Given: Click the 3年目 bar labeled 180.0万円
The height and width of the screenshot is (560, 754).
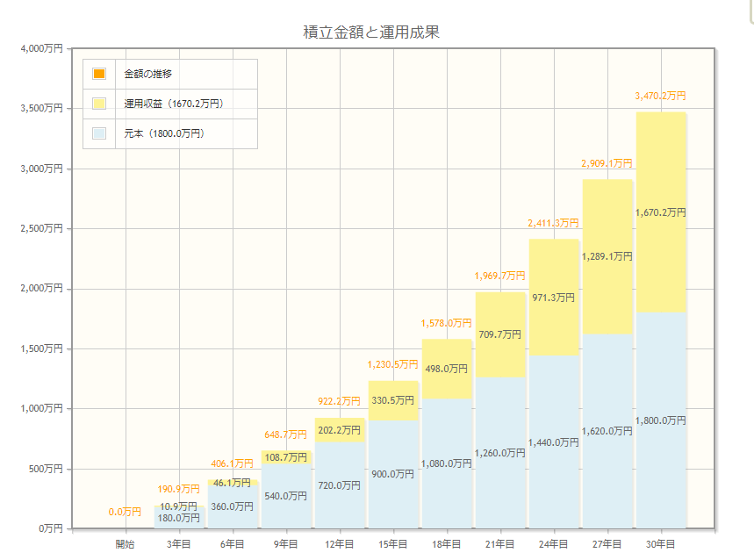Looking at the screenshot, I should [179, 520].
